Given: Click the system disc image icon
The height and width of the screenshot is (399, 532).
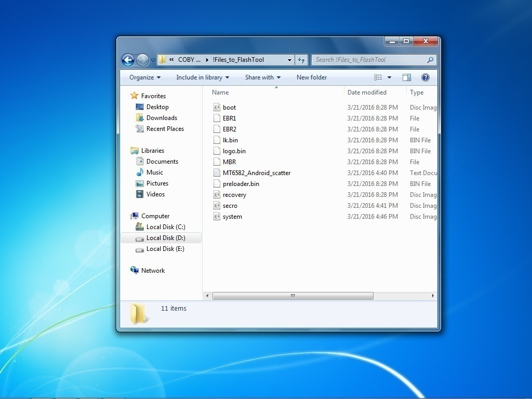Looking at the screenshot, I should pos(217,217).
